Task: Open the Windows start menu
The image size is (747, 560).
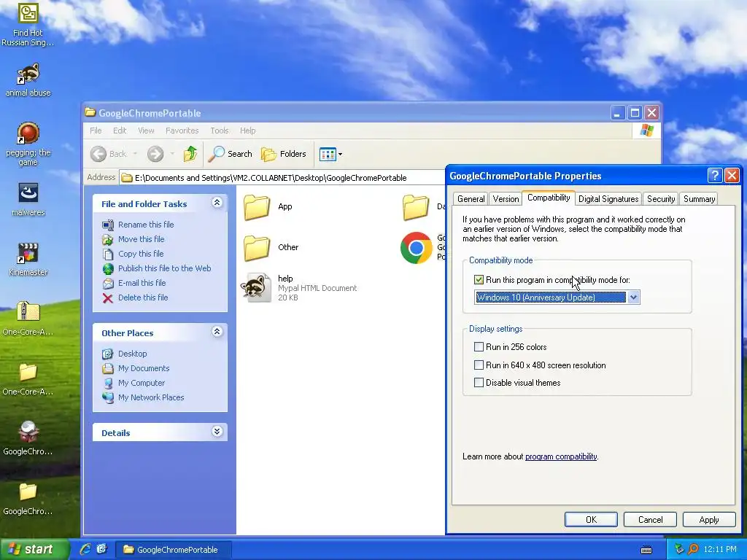Action: pyautogui.click(x=34, y=550)
